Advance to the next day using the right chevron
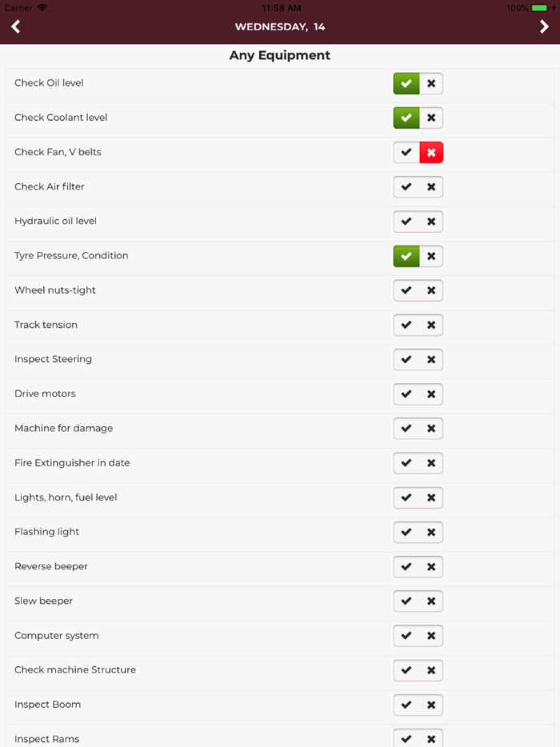 pos(545,26)
